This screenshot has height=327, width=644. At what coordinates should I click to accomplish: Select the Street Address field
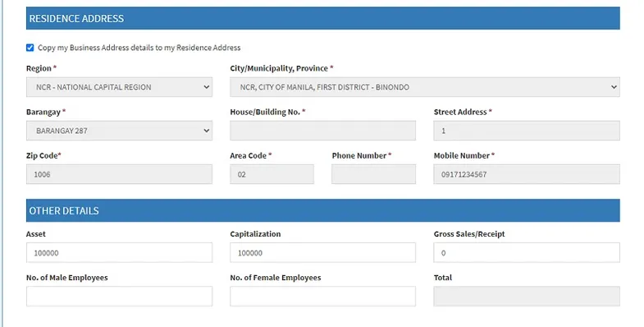click(527, 131)
